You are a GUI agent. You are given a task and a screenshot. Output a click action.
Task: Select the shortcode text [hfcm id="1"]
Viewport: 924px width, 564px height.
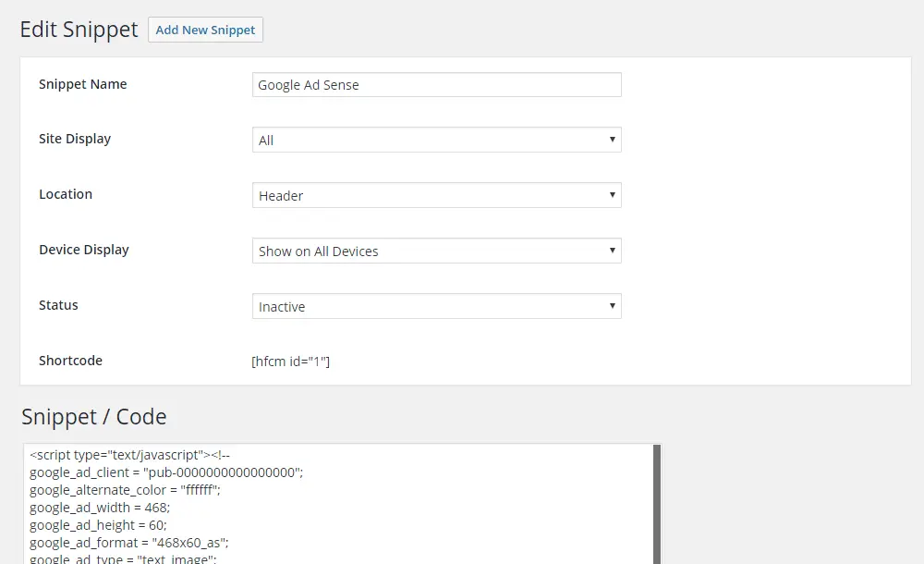pyautogui.click(x=292, y=361)
